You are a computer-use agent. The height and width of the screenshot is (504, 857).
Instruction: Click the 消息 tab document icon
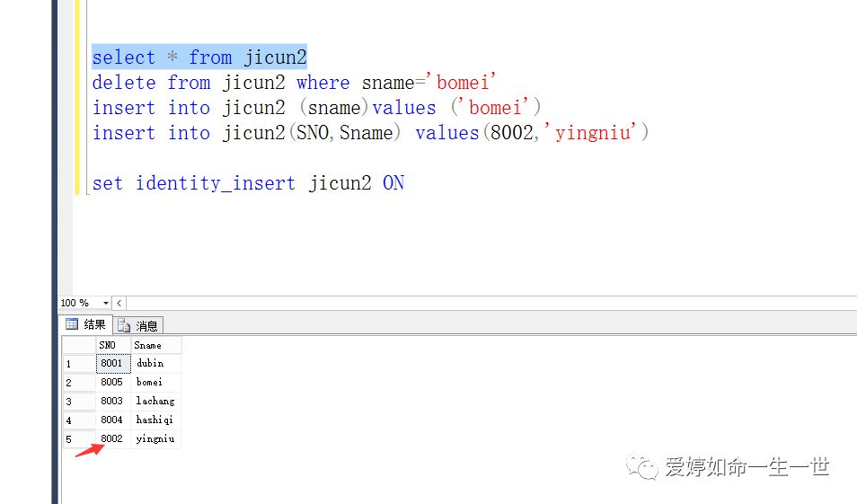click(124, 326)
